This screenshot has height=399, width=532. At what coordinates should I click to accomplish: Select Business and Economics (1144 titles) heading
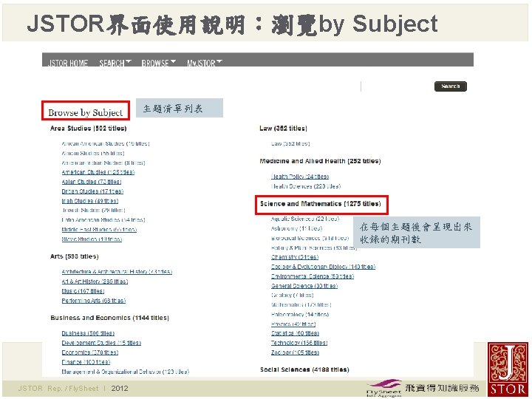[x=109, y=318]
